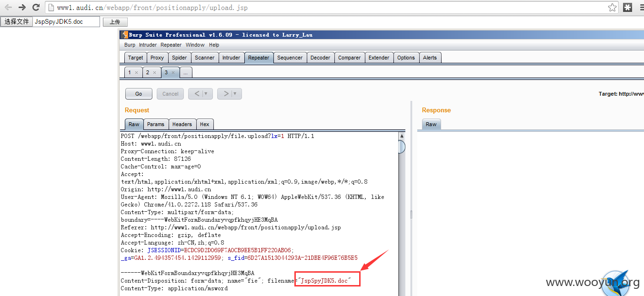Click the Host: www1.audi.cn header line

click(x=151, y=144)
